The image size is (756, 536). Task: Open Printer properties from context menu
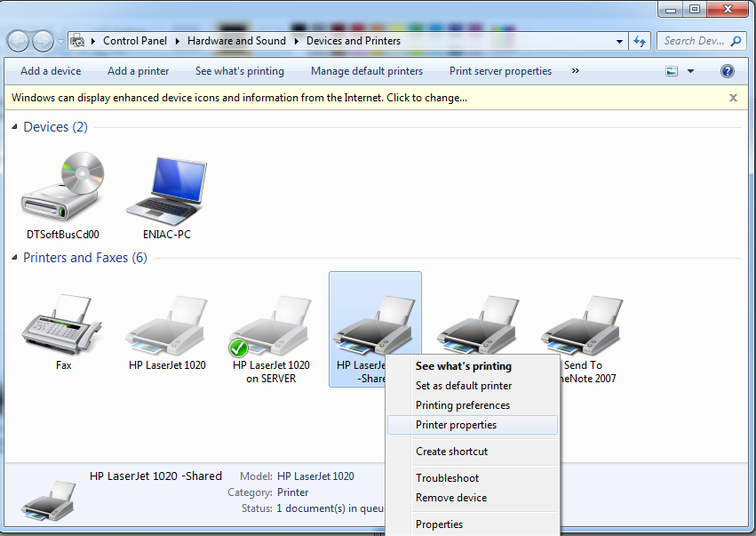coord(473,425)
